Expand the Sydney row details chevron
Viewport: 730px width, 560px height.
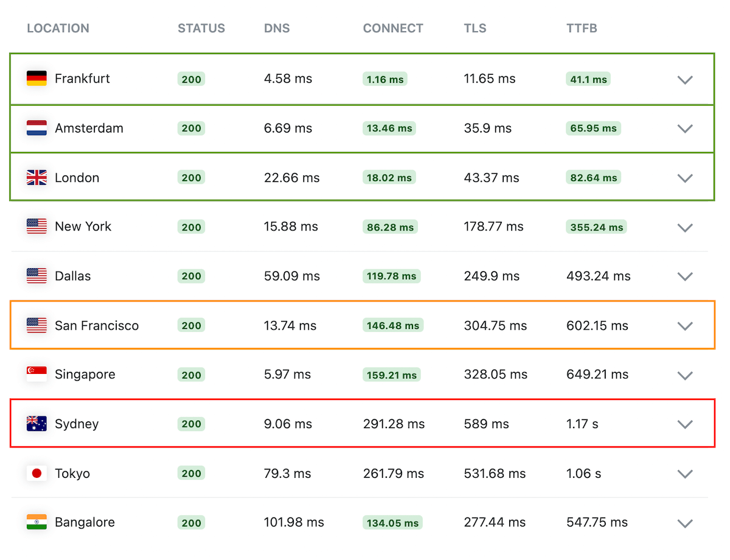(x=685, y=424)
